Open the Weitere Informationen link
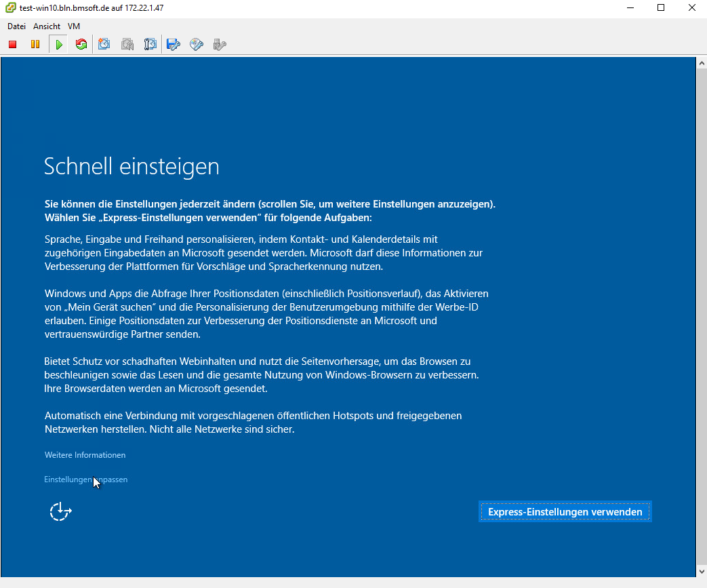707x588 pixels. [85, 455]
